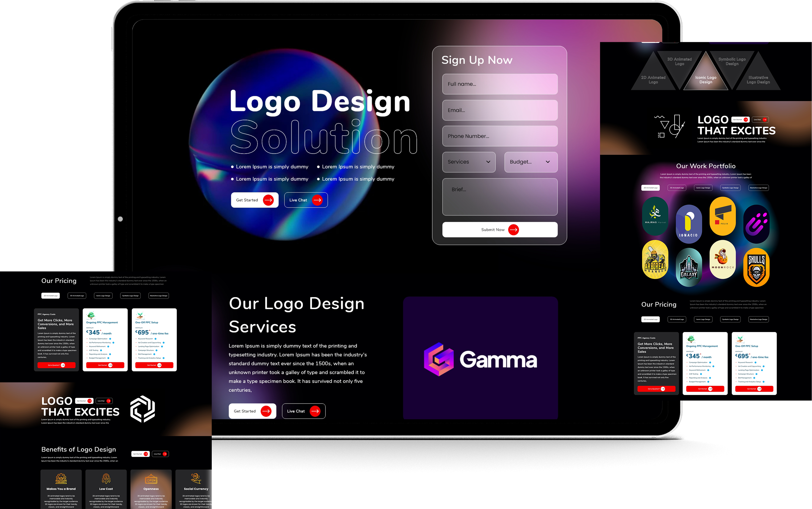Click the purple link-chain logo badge
Image resolution: width=812 pixels, height=509 pixels.
tap(756, 224)
